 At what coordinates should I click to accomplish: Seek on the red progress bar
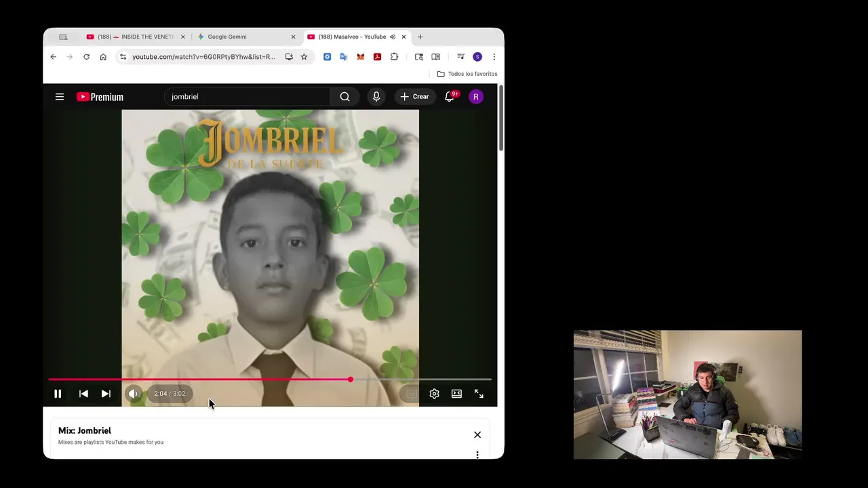[x=270, y=380]
